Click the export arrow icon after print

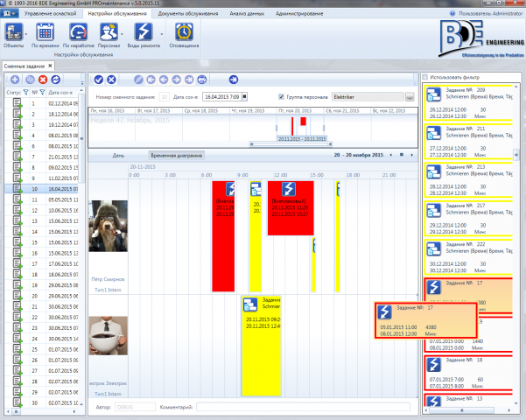click(x=234, y=80)
